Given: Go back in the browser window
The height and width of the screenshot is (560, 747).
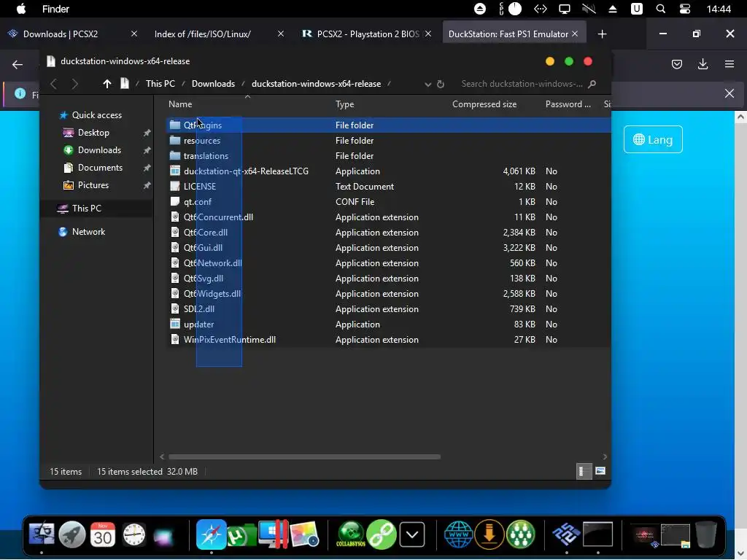Looking at the screenshot, I should click(x=18, y=64).
